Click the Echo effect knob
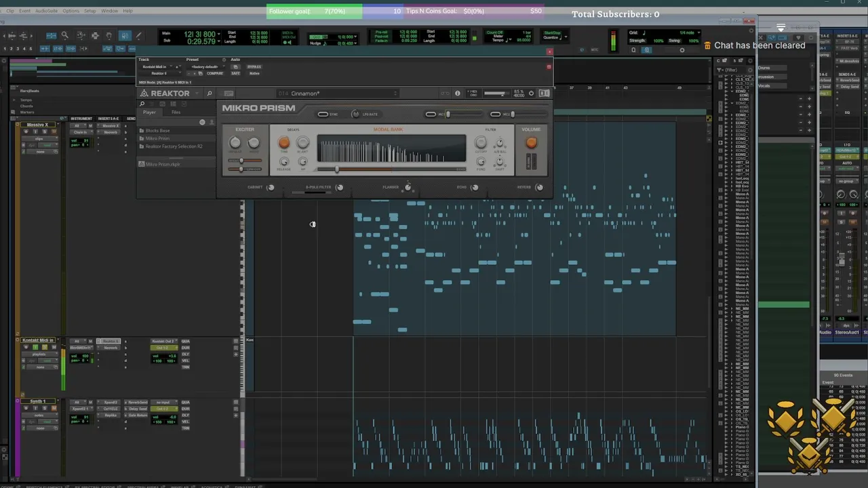The image size is (868, 488). pyautogui.click(x=475, y=187)
